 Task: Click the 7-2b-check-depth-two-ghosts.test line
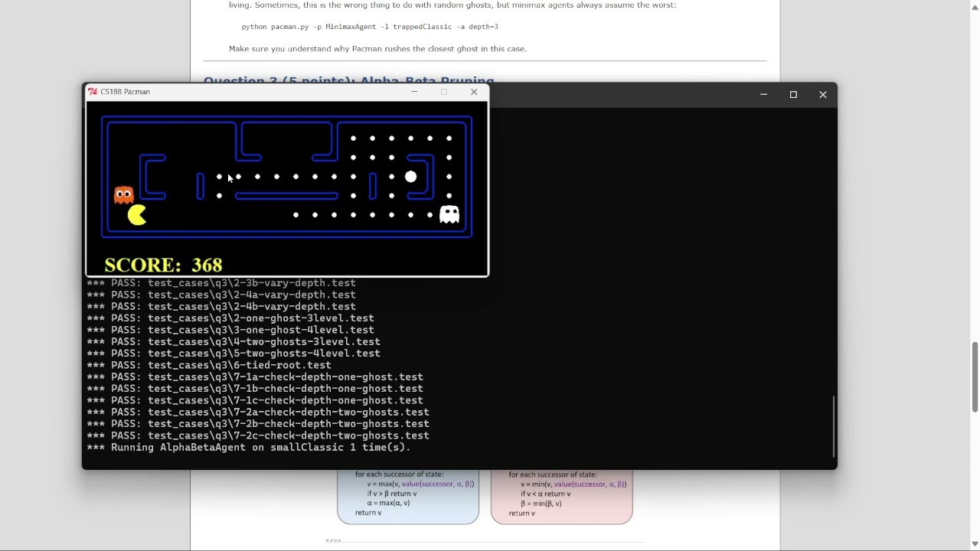258,424
